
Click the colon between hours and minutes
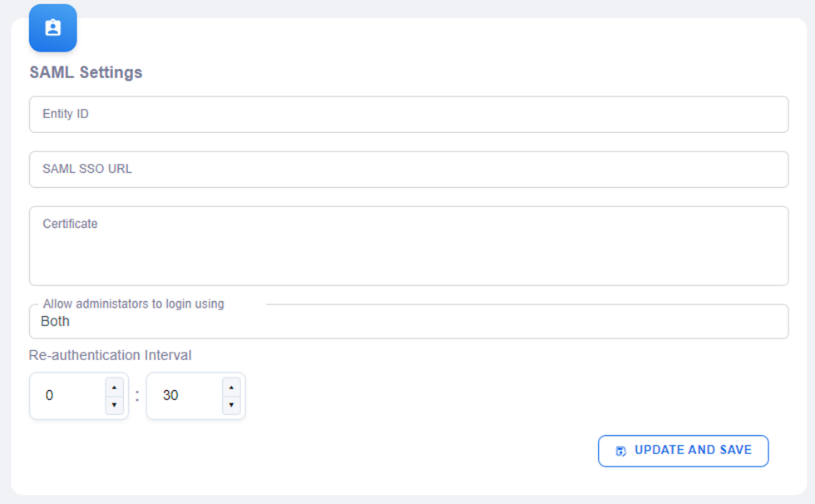click(x=137, y=397)
